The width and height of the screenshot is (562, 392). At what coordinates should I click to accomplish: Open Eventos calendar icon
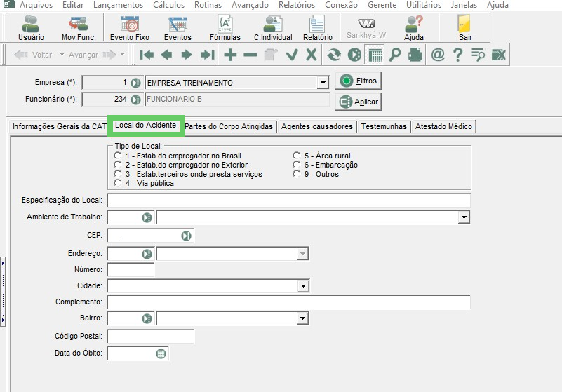pyautogui.click(x=178, y=28)
